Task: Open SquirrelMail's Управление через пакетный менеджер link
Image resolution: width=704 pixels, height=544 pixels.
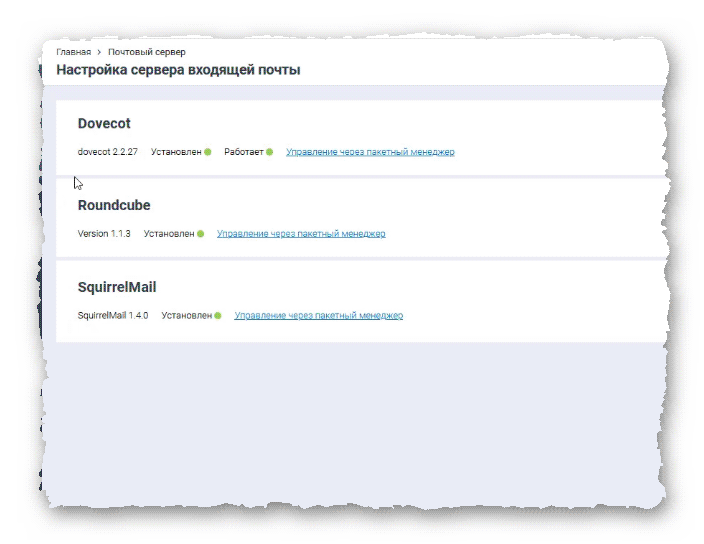Action: (318, 316)
